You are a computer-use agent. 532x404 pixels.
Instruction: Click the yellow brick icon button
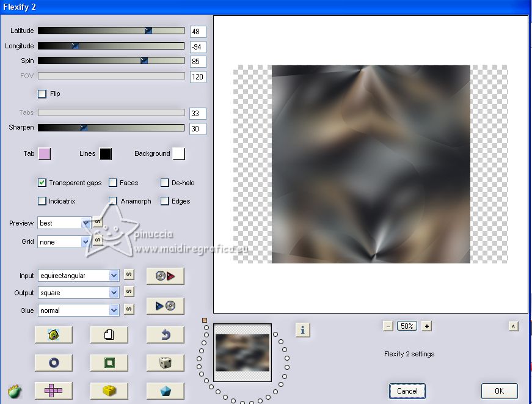pos(109,391)
